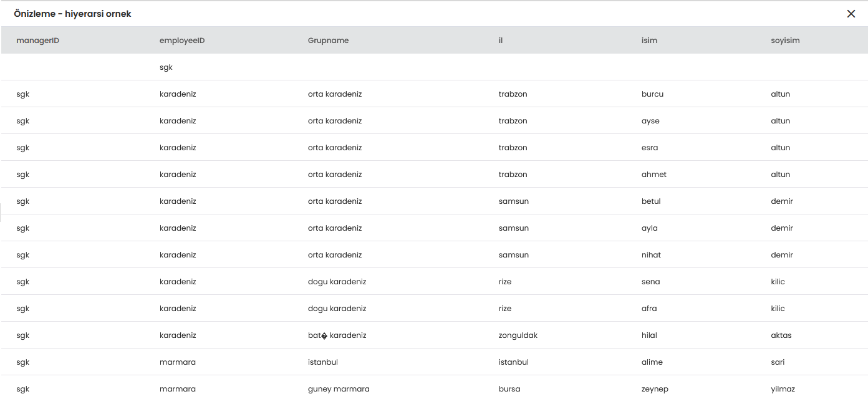Select the yilmaz surname cell
Viewport: 868px width, 399px height.
click(x=783, y=389)
